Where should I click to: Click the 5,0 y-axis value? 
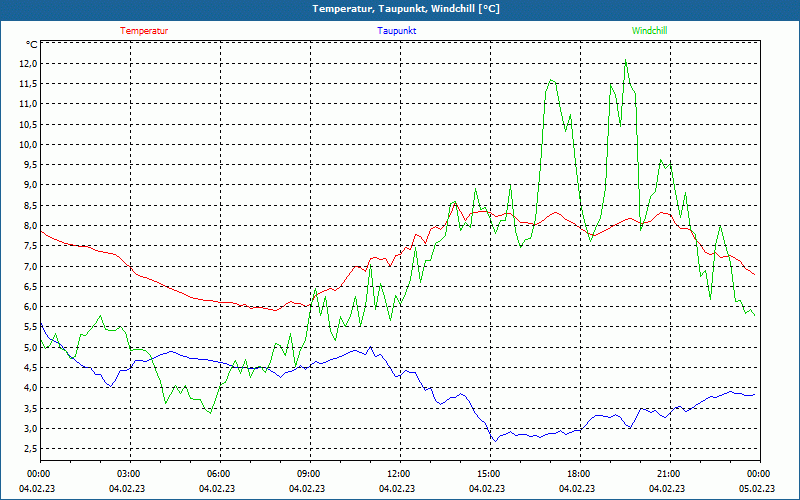[x=30, y=347]
